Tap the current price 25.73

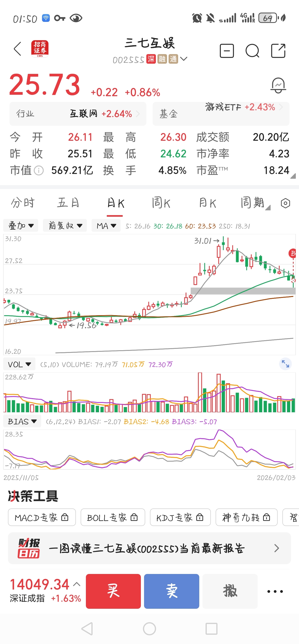point(45,85)
